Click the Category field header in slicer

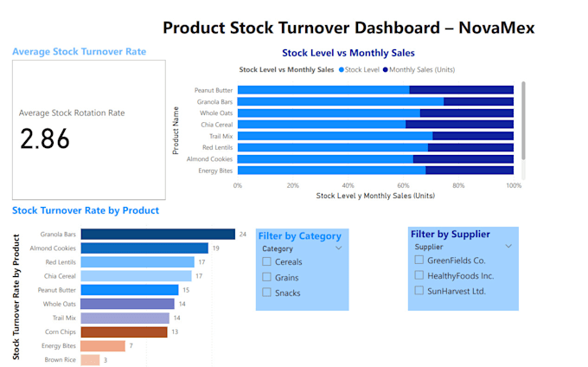[278, 248]
